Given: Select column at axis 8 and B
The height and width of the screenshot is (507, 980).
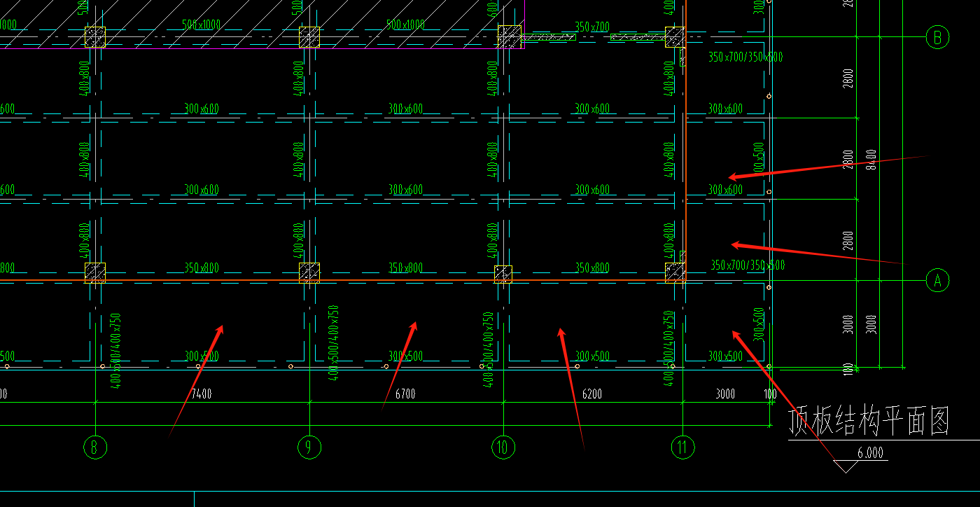Looking at the screenshot, I should tap(95, 37).
